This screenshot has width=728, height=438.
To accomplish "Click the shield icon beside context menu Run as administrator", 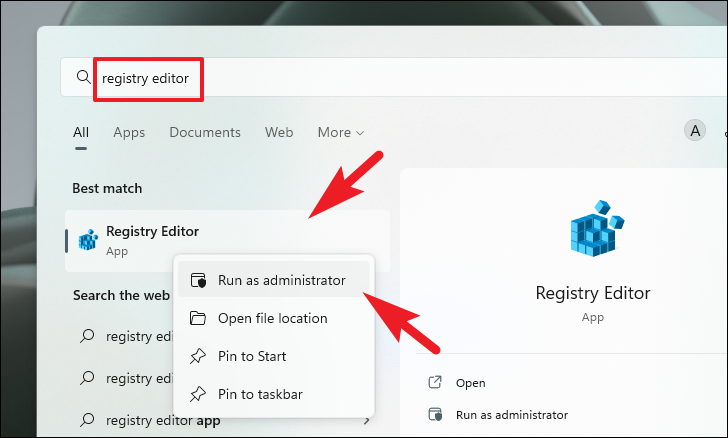I will click(x=198, y=281).
